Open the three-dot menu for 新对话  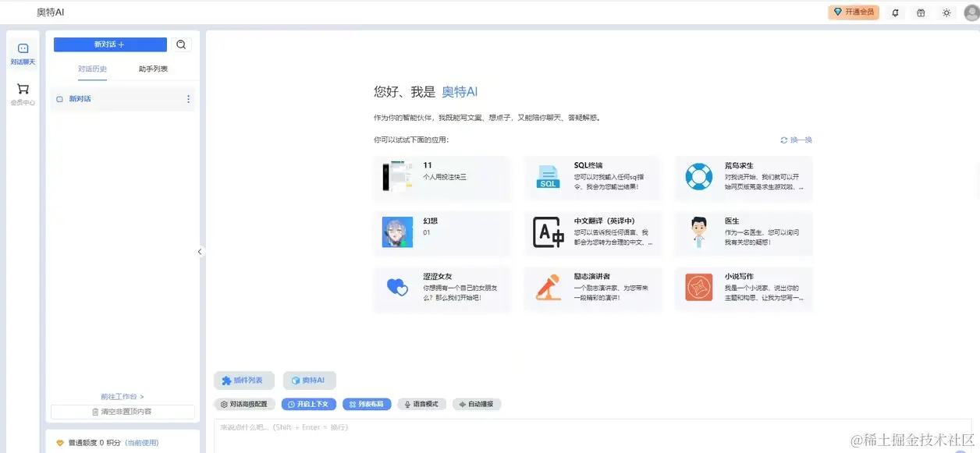(x=188, y=99)
